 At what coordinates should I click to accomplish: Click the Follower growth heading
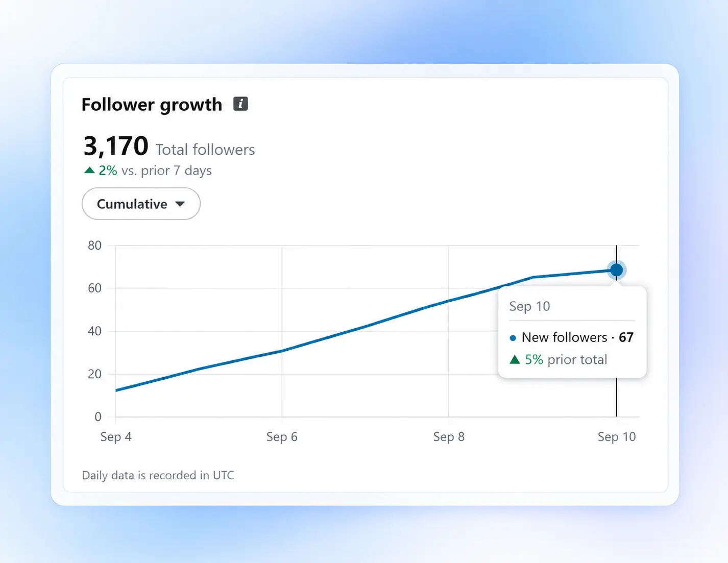(x=152, y=105)
